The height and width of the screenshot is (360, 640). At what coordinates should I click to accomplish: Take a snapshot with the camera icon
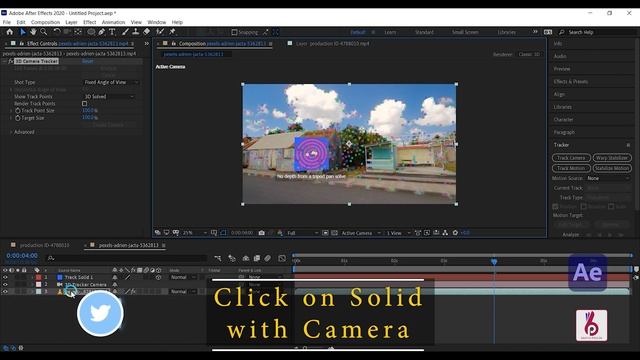tap(262, 233)
